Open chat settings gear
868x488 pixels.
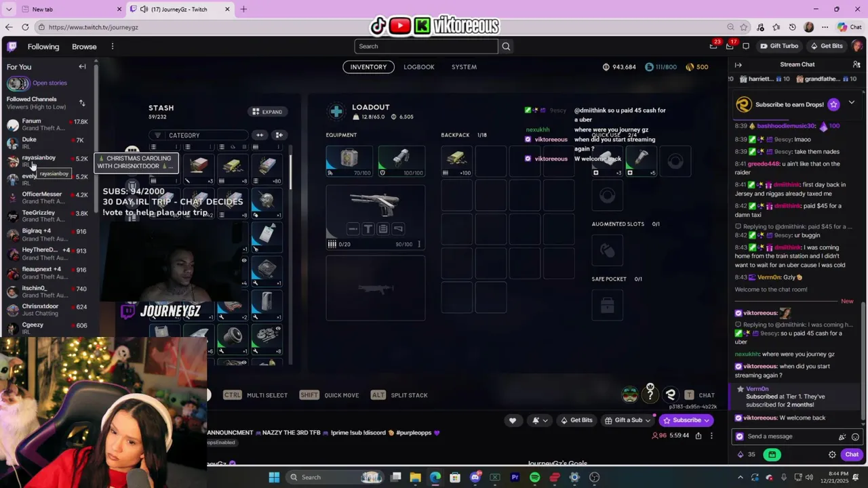(832, 455)
